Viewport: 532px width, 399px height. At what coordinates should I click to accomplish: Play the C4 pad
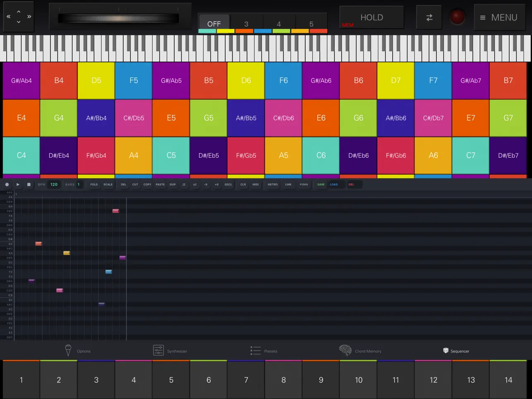click(x=22, y=156)
